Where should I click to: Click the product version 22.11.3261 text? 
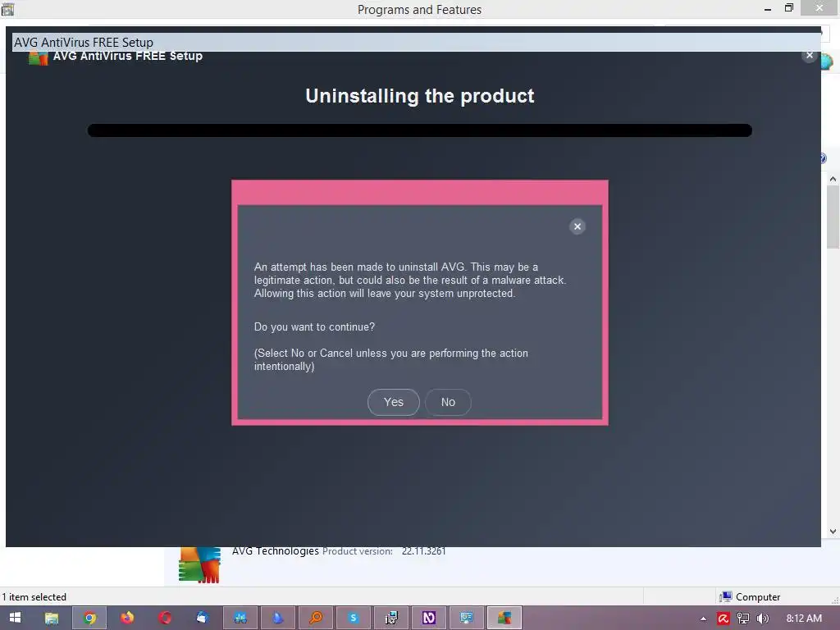424,550
